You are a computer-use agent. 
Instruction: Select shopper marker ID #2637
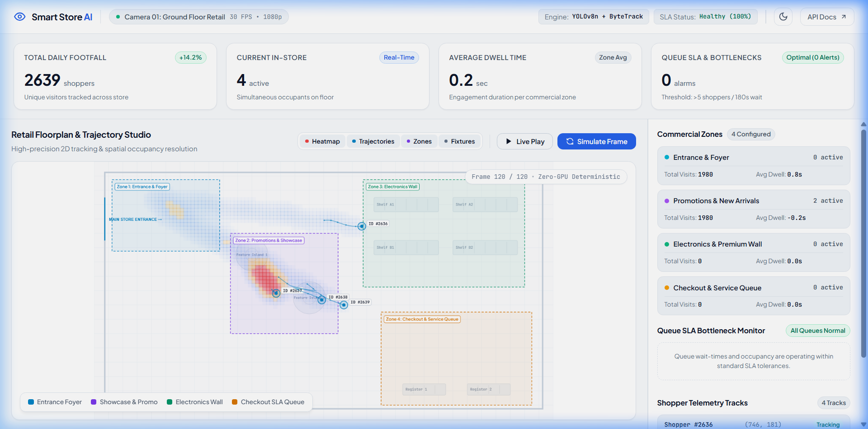click(x=276, y=293)
